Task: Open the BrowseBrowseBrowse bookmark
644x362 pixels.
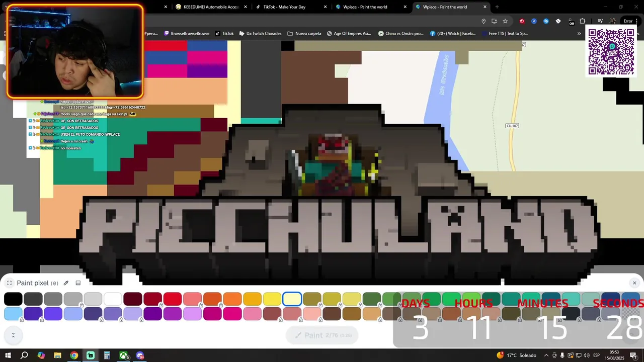Action: (187, 34)
